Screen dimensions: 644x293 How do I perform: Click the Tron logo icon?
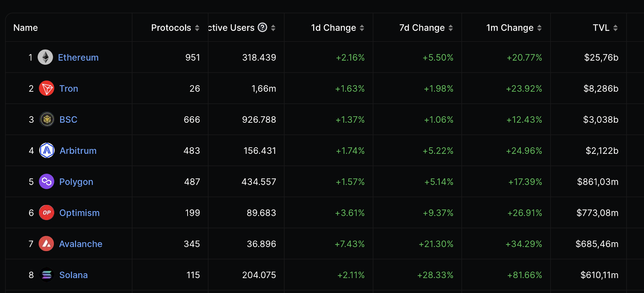click(47, 88)
